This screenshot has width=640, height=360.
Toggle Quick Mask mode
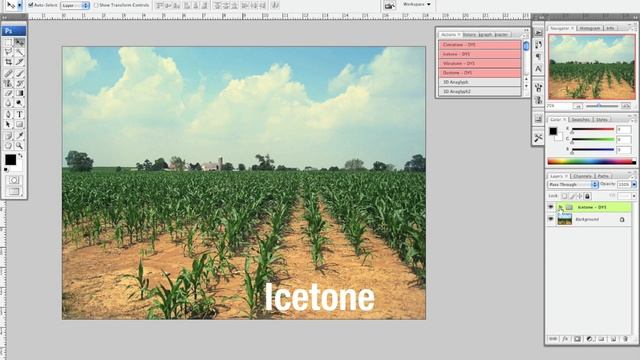pyautogui.click(x=14, y=180)
